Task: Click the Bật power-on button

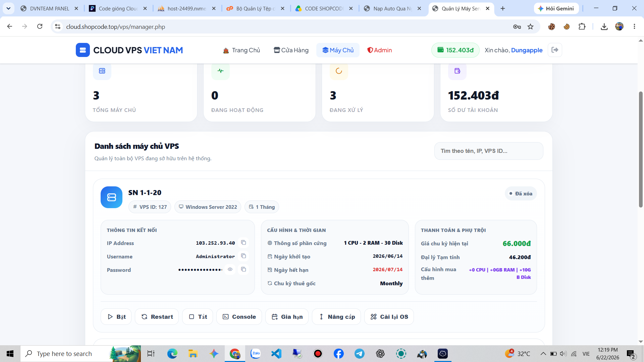Action: tap(116, 317)
